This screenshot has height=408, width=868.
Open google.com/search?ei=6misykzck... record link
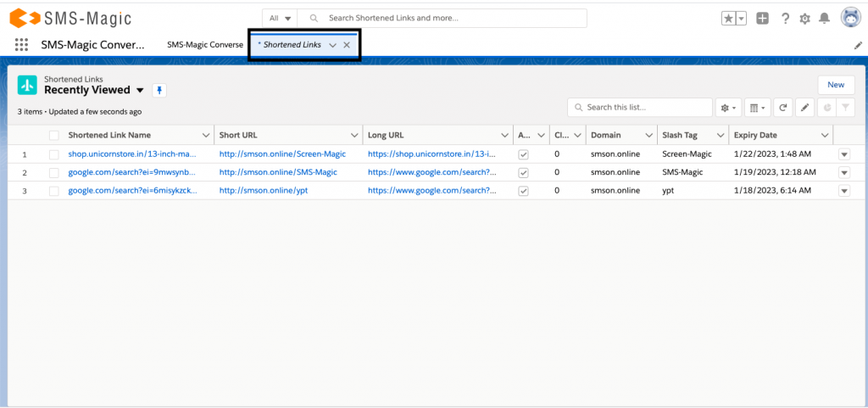pos(132,191)
